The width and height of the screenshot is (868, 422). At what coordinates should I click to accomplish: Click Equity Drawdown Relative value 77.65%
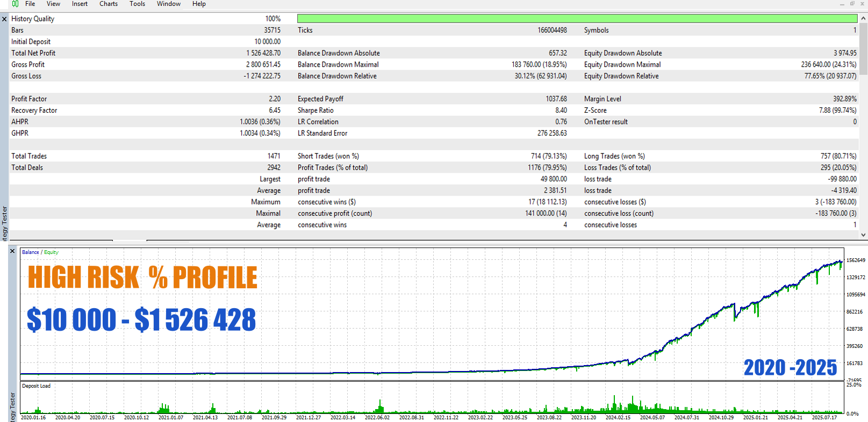coord(830,76)
